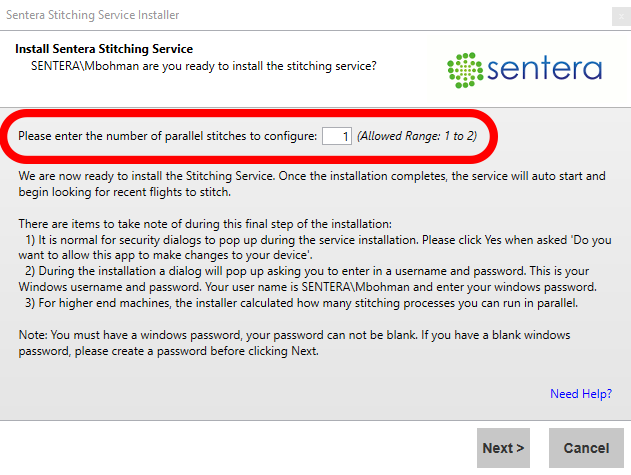Screen dimensions: 631x475
Task: Click note 1 about security dialogs
Action: (x=312, y=248)
